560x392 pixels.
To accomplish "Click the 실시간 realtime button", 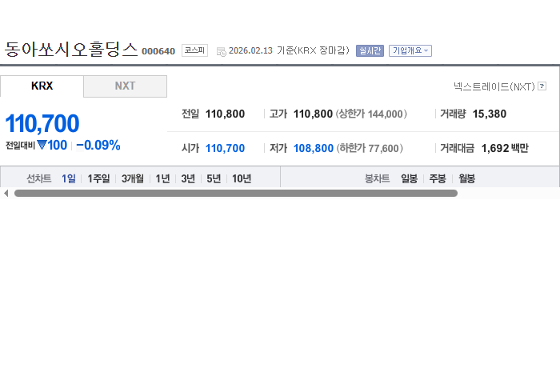I will (370, 50).
